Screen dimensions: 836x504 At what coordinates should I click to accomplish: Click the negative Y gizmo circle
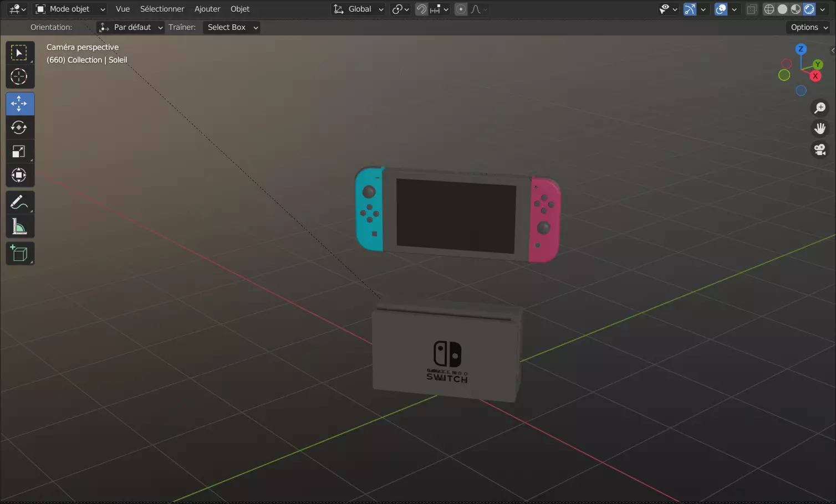[x=784, y=75]
